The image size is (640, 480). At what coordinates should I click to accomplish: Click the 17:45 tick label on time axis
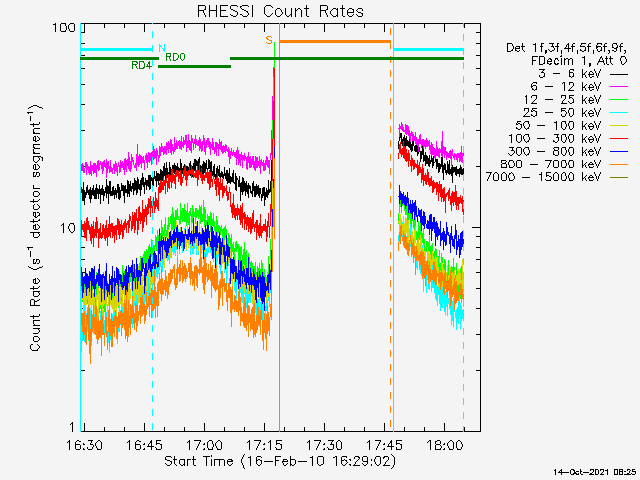385,444
